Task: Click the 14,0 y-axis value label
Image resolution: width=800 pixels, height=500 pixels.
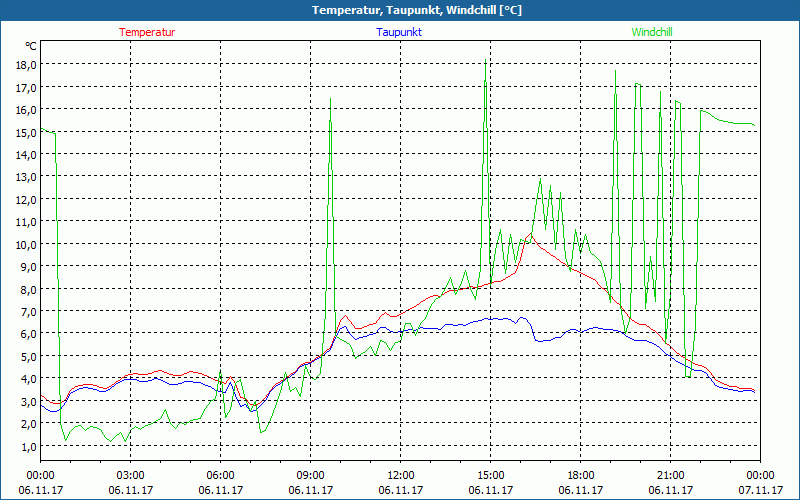Action: (x=24, y=154)
